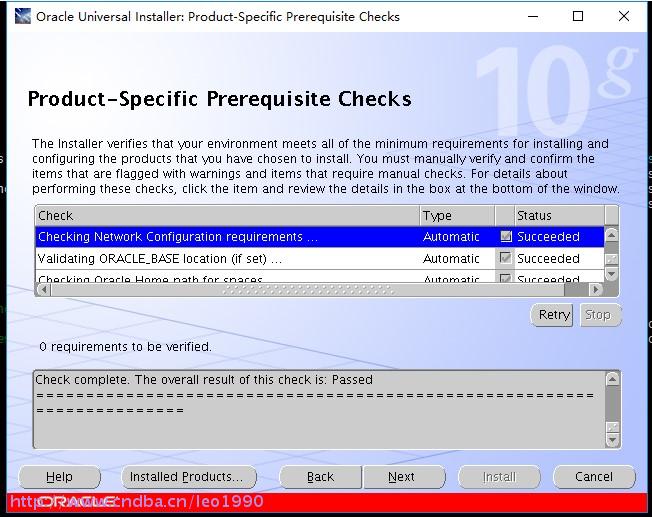Open the Installed Products dialog
652x517 pixels.
point(189,477)
